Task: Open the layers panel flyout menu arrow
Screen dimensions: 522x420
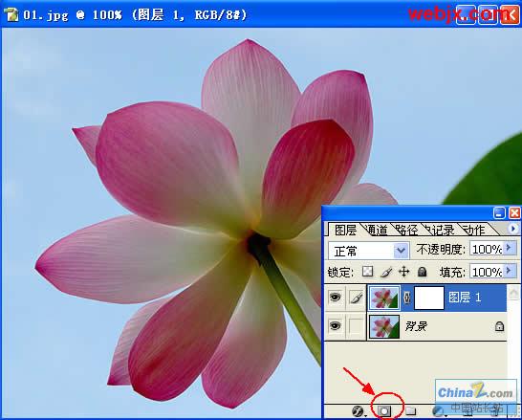Action: [x=513, y=229]
